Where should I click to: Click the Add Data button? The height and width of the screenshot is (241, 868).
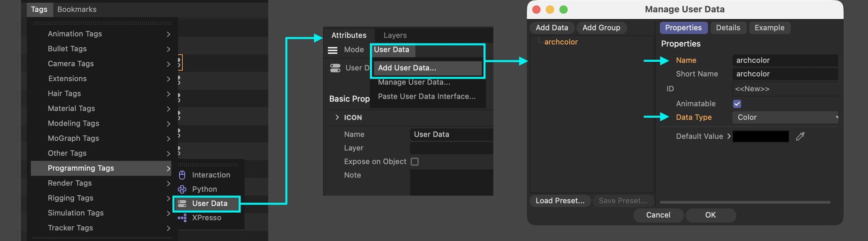point(552,28)
